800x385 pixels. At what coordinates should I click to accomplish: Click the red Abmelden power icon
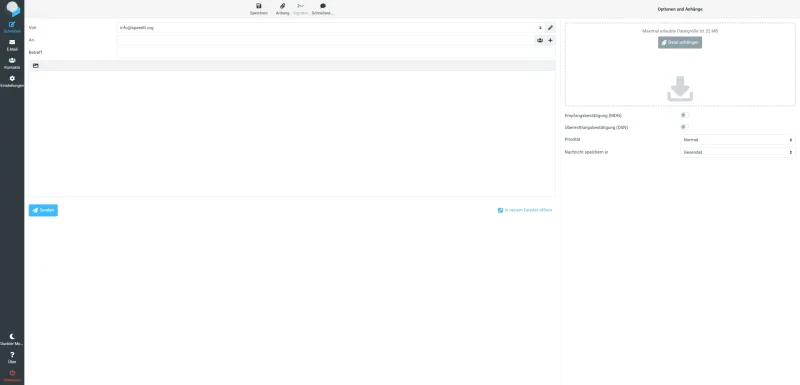[x=12, y=376]
